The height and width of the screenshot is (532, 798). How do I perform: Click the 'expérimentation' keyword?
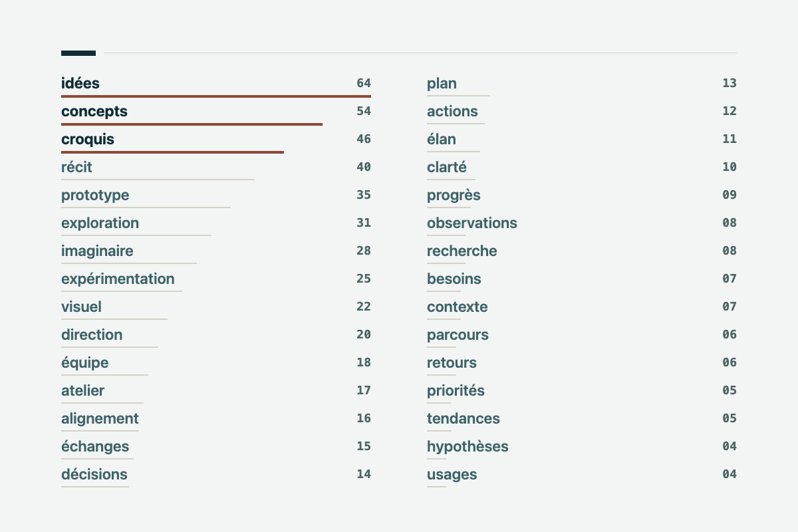[x=118, y=279]
